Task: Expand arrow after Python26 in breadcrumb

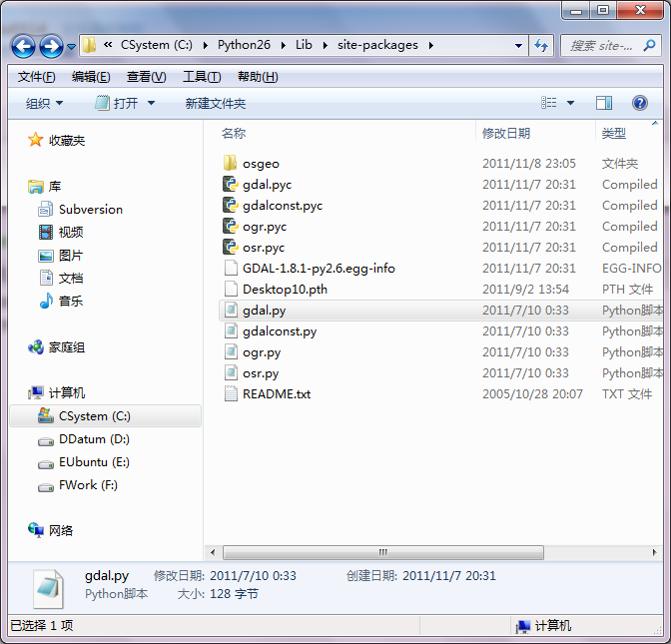Action: click(283, 45)
